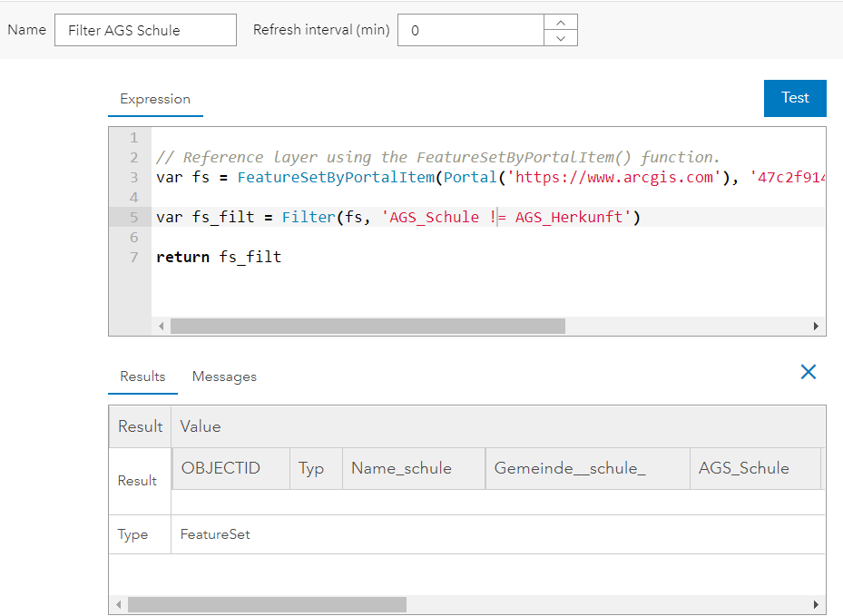Select the Name_schule column header

[x=401, y=469]
